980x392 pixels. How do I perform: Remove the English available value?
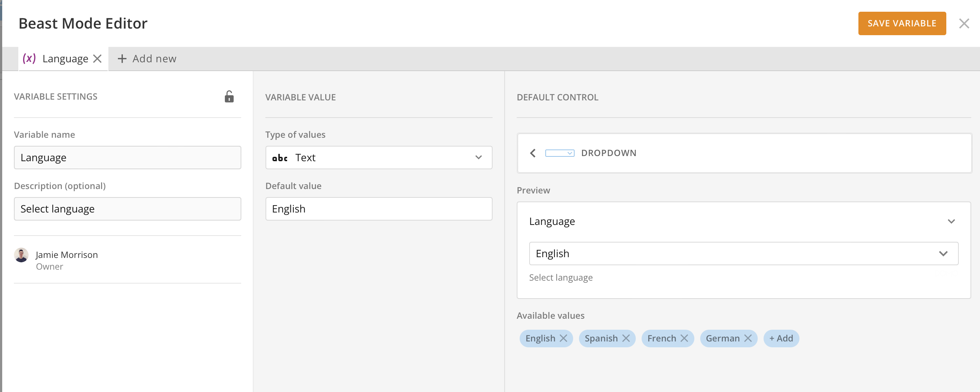click(x=563, y=339)
